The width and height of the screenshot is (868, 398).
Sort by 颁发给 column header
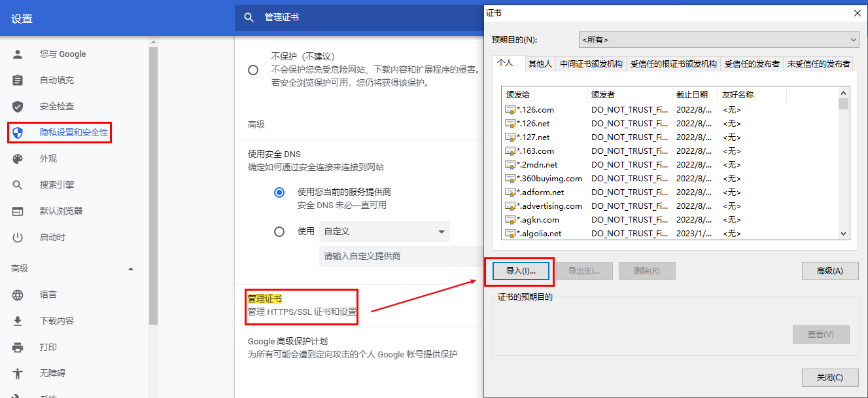pyautogui.click(x=544, y=95)
